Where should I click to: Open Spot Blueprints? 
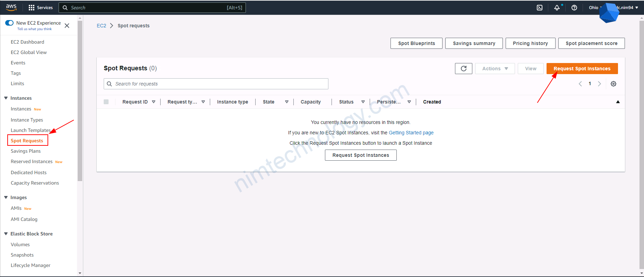point(417,43)
